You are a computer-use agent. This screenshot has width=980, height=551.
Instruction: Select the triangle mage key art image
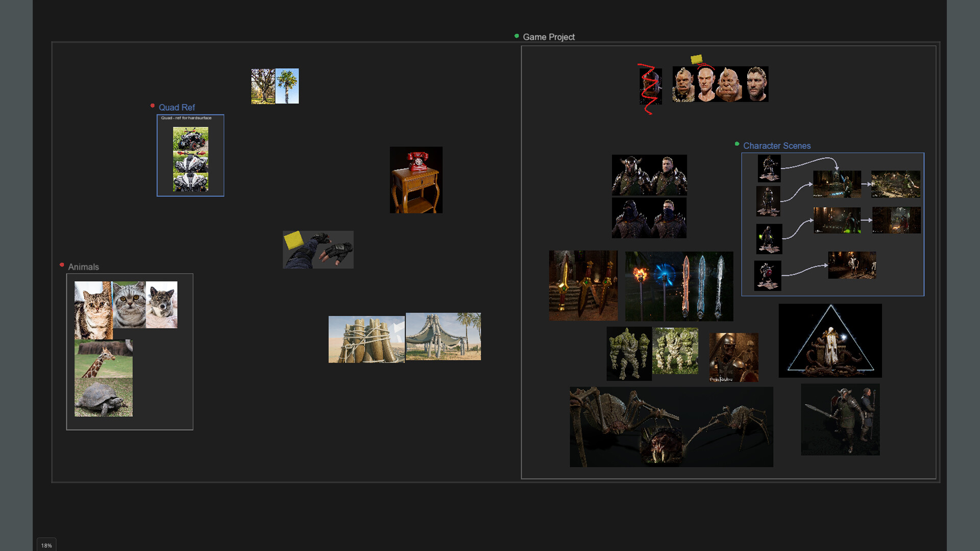(x=830, y=341)
